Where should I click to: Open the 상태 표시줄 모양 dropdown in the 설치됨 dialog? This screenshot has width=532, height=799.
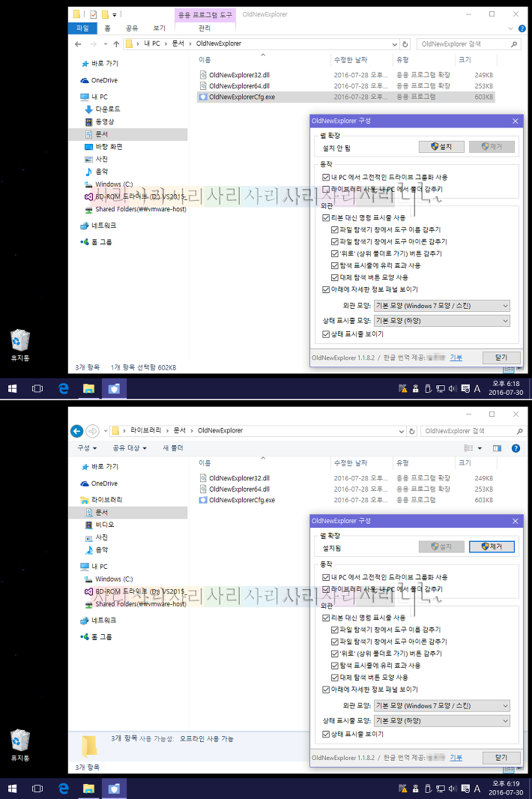tap(442, 720)
